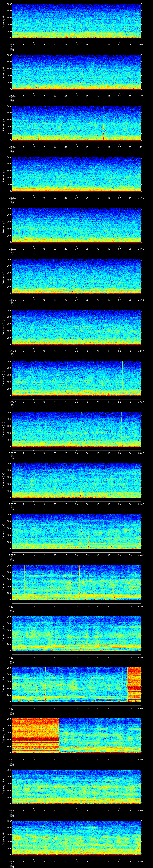Click the '12:43:00' start time label
153x868 pixels.
point(12,759)
